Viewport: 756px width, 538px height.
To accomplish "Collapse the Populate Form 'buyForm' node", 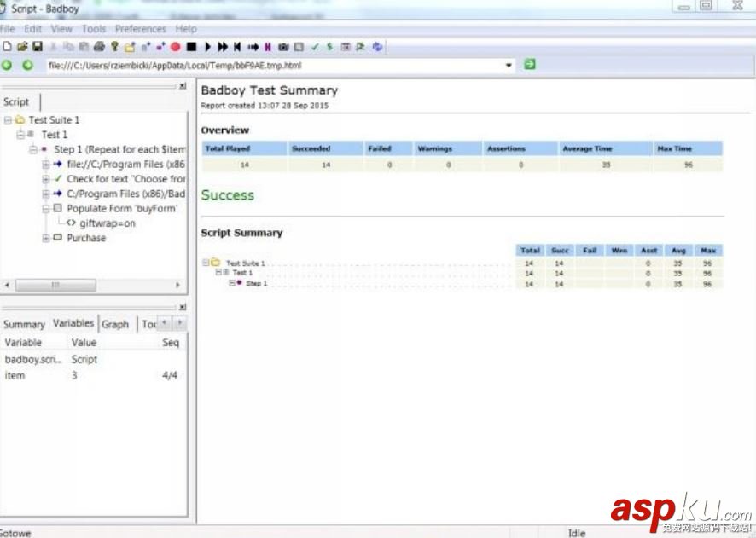I will click(x=46, y=209).
